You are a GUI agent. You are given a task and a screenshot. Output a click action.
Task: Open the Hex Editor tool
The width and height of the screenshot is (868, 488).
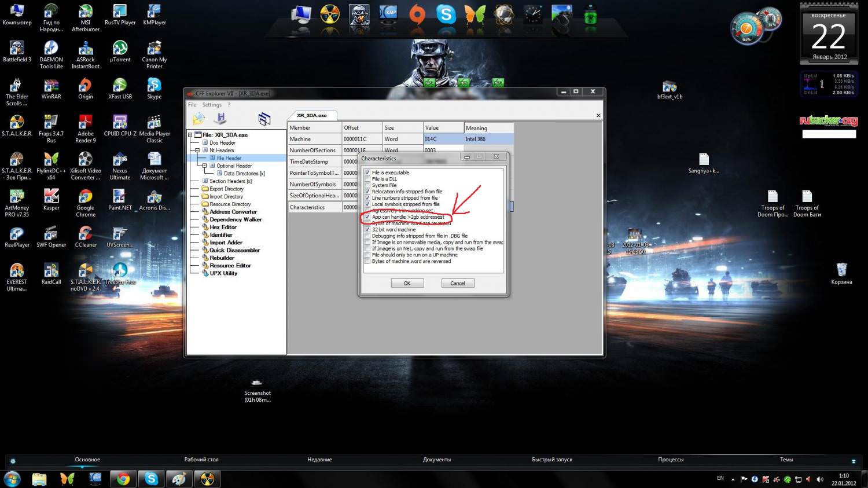point(223,227)
